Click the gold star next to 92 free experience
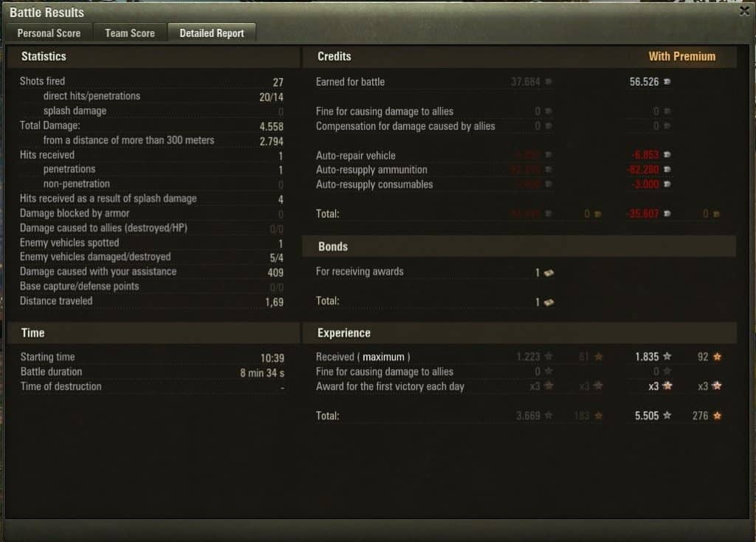The height and width of the screenshot is (542, 756). 718,357
